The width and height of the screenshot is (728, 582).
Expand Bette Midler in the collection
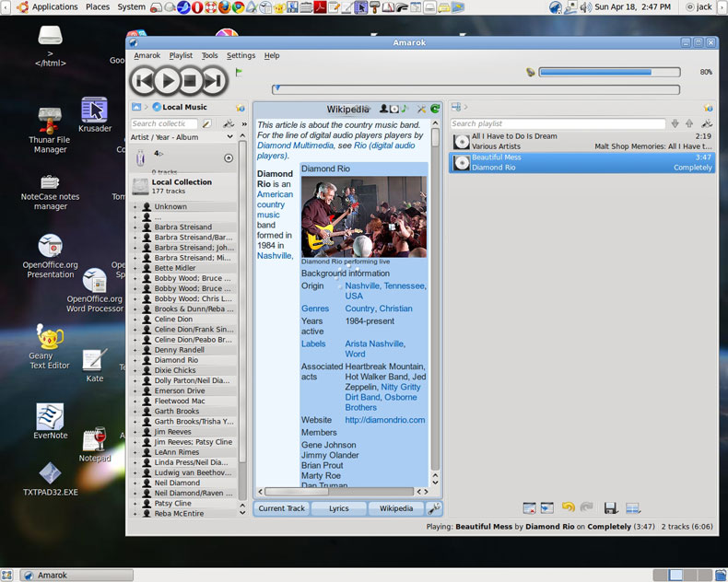point(135,268)
